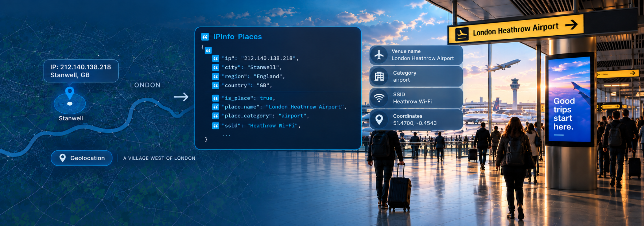Click "A VILLAGE WEST OF LONDON" caption
Screen dimensions: 644x226
coord(159,158)
